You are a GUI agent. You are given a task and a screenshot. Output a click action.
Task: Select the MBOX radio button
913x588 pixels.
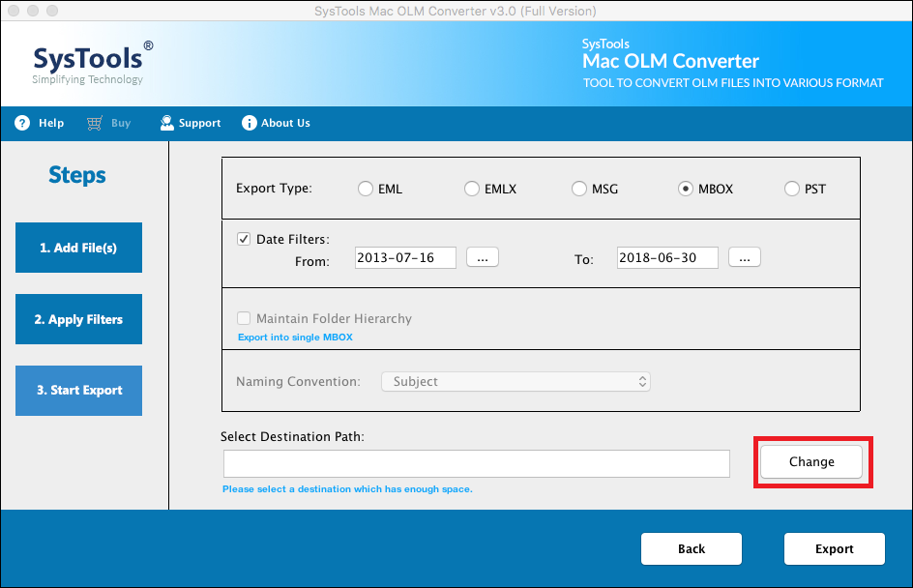tap(686, 190)
